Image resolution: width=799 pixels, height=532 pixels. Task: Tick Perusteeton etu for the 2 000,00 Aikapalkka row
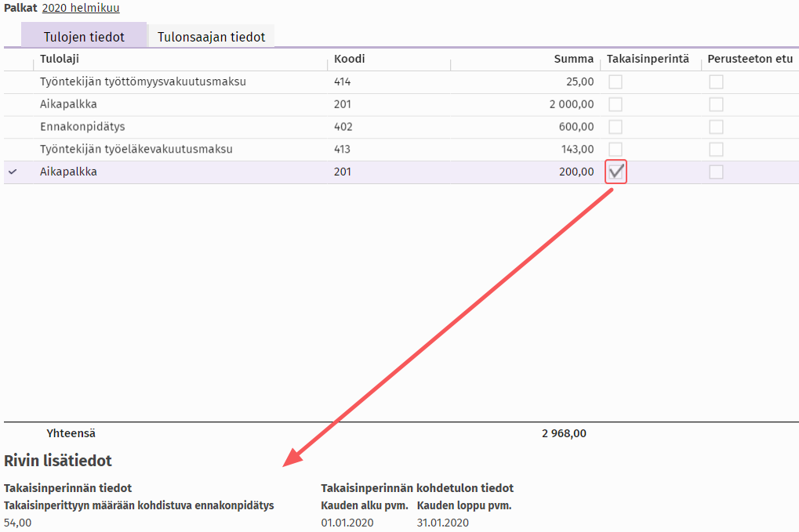716,104
